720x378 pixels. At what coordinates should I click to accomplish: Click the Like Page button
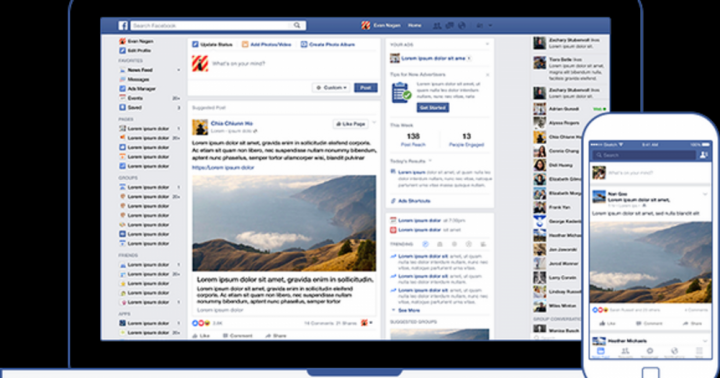coord(350,124)
